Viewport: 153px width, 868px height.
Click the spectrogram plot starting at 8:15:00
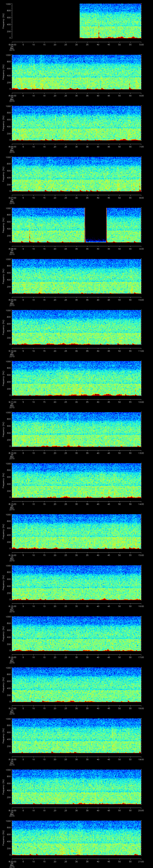(x=76, y=582)
